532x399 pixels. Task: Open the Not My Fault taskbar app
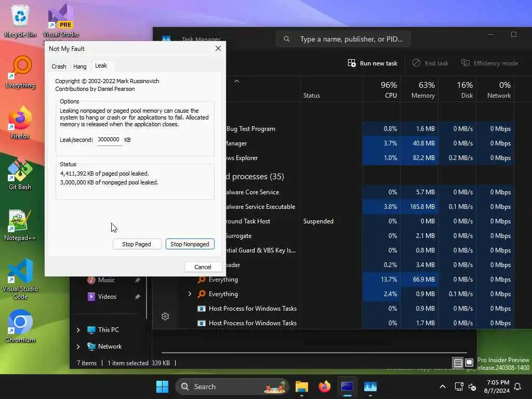[x=347, y=387]
